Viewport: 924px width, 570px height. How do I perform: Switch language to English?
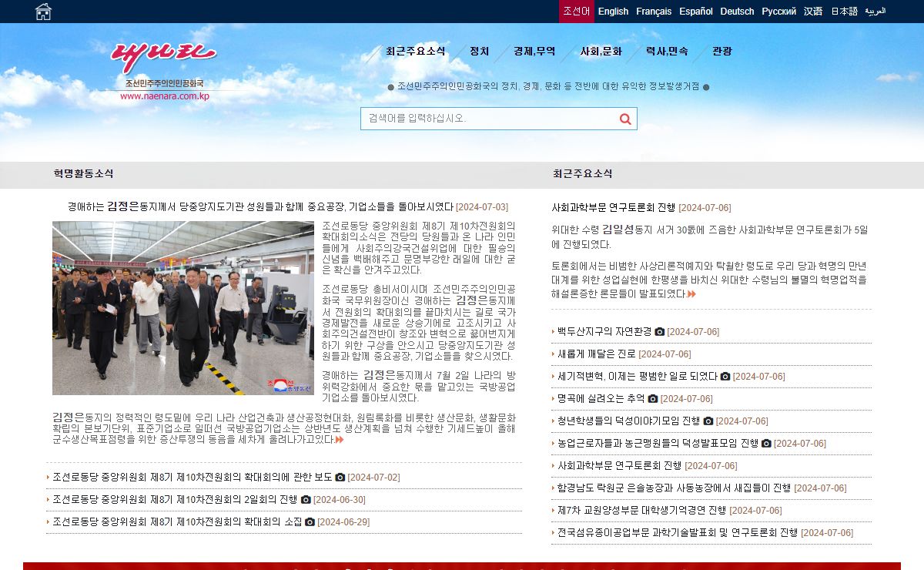point(613,12)
